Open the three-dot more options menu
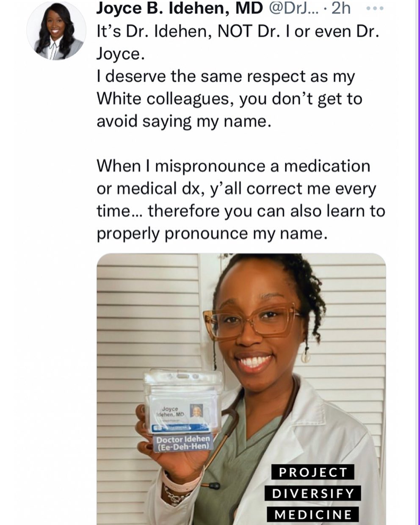The height and width of the screenshot is (525, 420). point(375,8)
